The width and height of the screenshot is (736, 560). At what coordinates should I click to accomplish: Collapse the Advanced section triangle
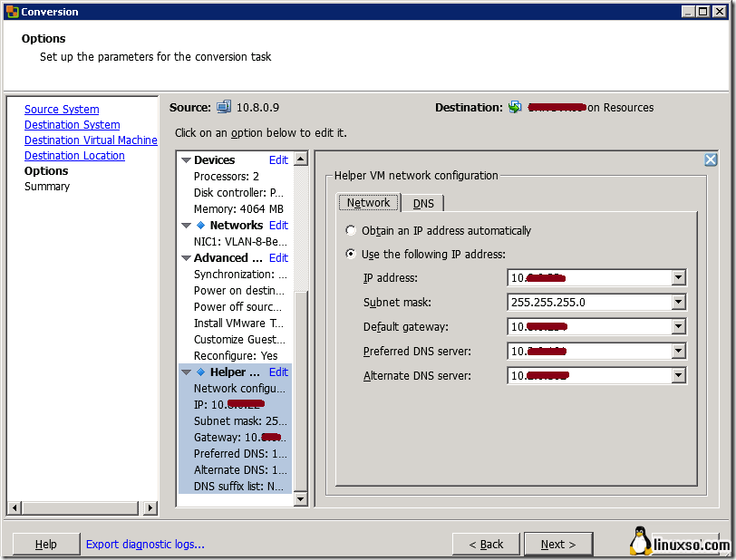[x=186, y=258]
